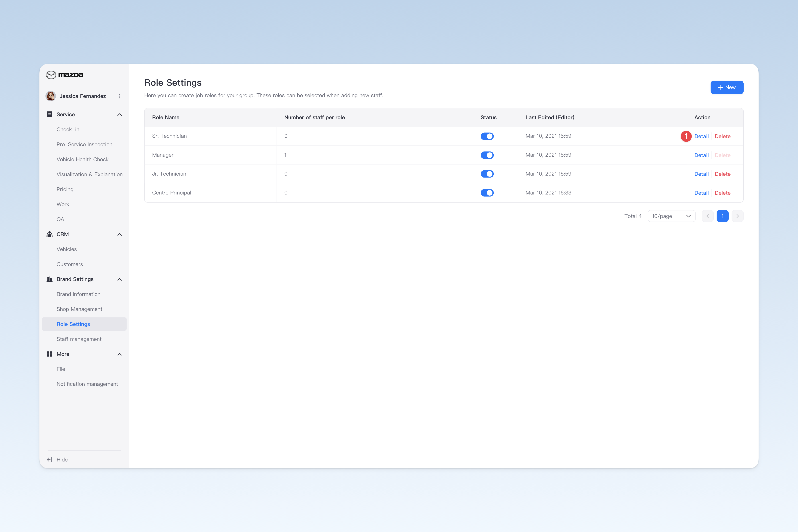
Task: Click the Role Name column header
Action: click(166, 117)
